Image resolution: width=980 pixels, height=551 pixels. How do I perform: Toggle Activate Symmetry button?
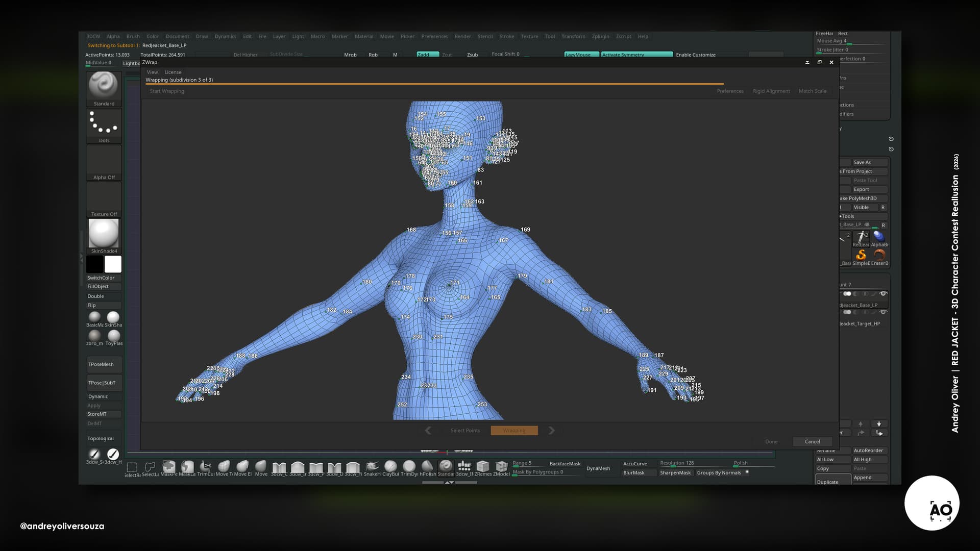point(637,54)
